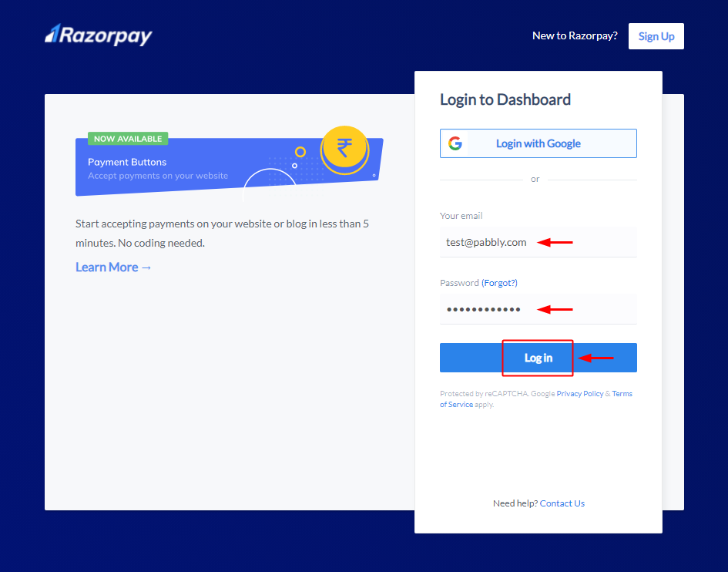The image size is (728, 572).
Task: Open the Sign Up button
Action: point(656,36)
